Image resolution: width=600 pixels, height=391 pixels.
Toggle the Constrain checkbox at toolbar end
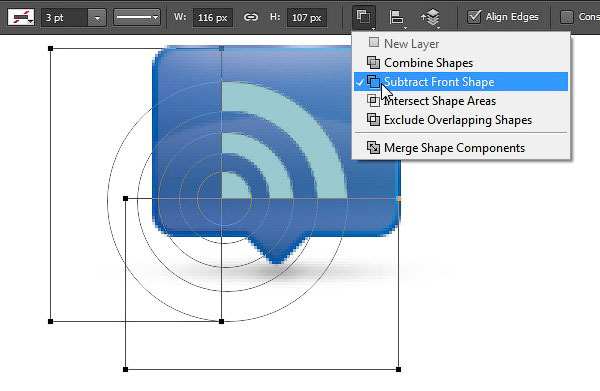pos(567,17)
